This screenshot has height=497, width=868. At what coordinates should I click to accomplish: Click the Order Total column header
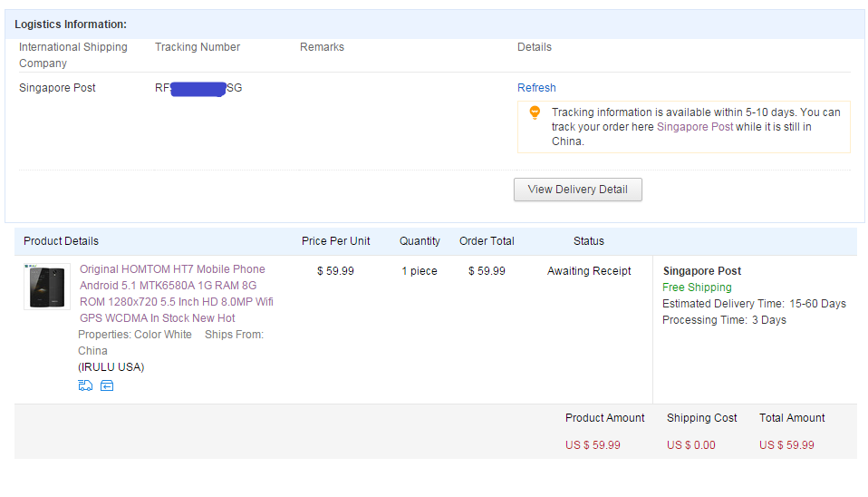(x=487, y=241)
